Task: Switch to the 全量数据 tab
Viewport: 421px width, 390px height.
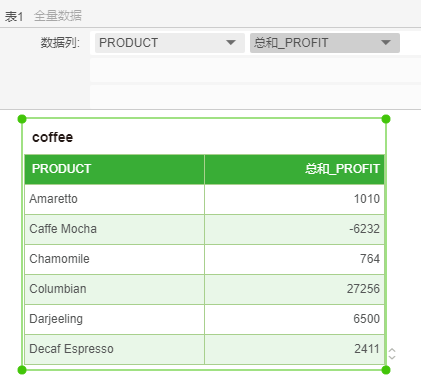Action: click(58, 16)
